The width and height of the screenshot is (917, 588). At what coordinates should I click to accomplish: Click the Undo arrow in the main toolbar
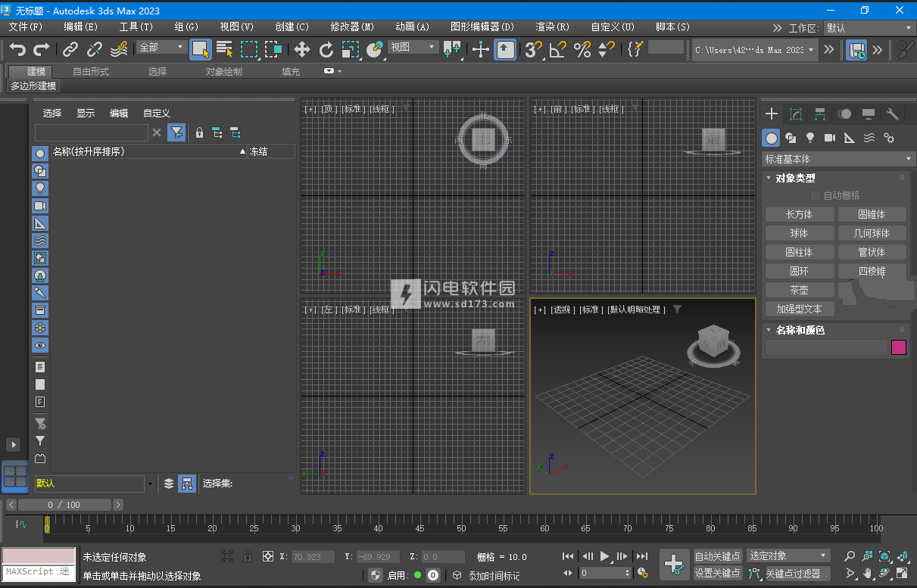click(17, 49)
